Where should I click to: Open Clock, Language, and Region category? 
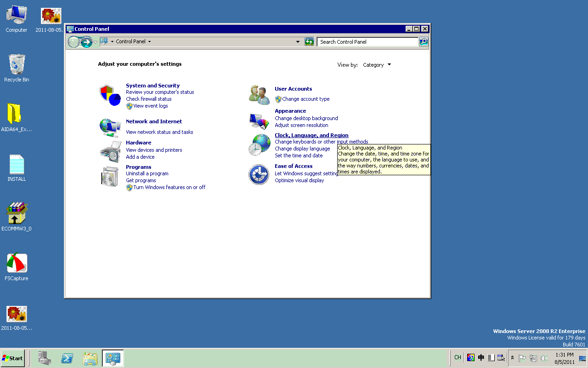click(x=311, y=135)
